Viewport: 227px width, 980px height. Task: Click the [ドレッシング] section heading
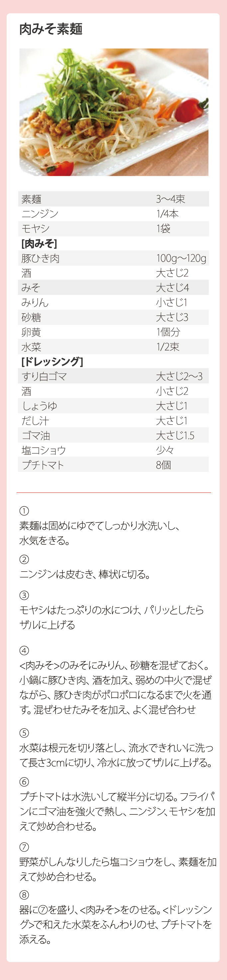pos(52,361)
